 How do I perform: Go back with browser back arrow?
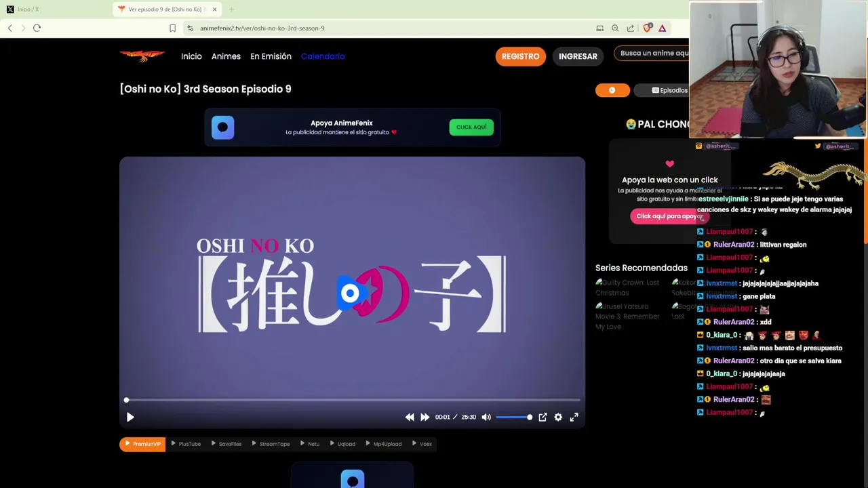pos(10,28)
